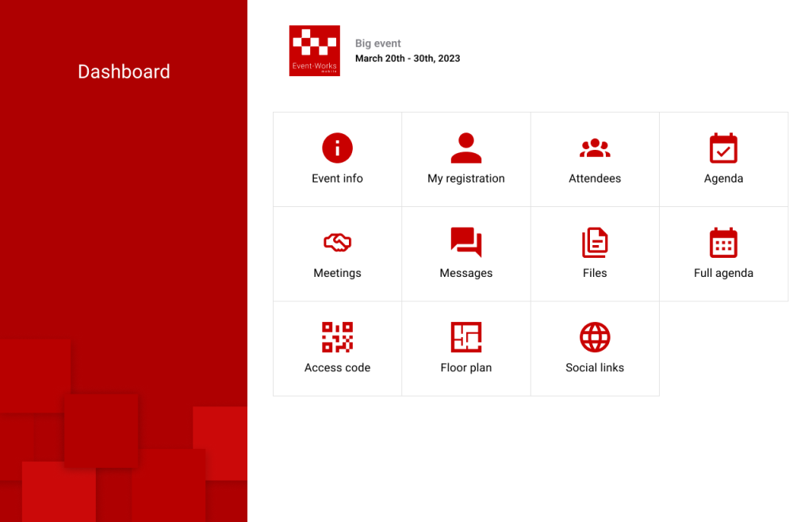812x522 pixels.
Task: Click the Messages chat bubbles icon
Action: point(466,243)
